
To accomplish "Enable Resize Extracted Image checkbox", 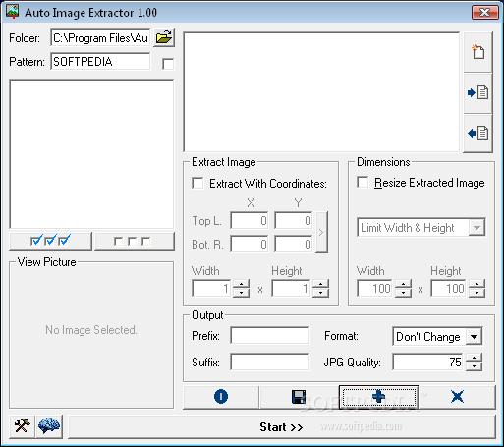I will (x=363, y=182).
